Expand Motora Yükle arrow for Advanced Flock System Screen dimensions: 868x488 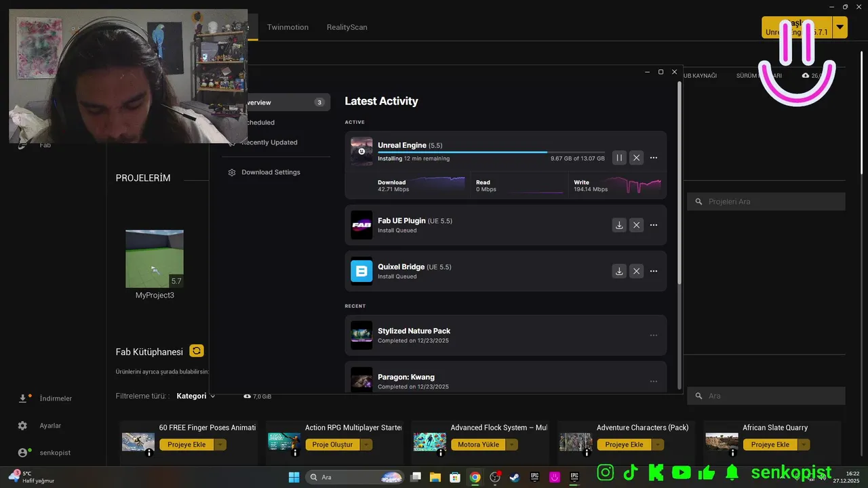click(x=512, y=445)
